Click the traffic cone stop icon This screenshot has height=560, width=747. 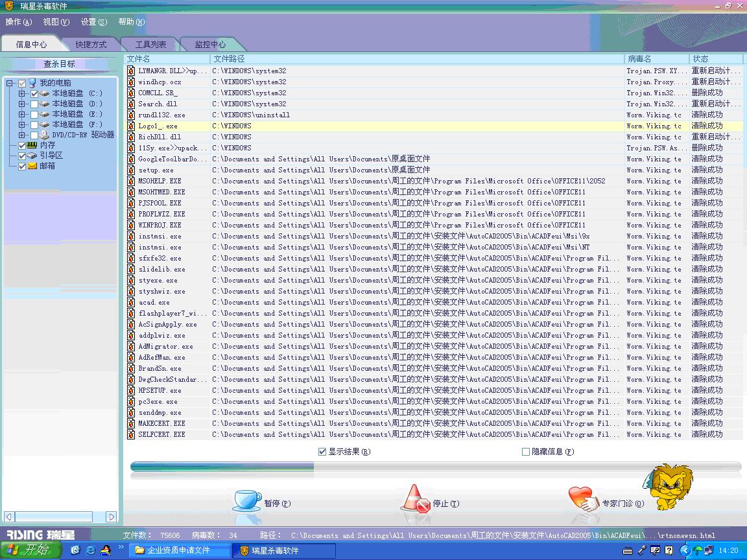pyautogui.click(x=415, y=500)
